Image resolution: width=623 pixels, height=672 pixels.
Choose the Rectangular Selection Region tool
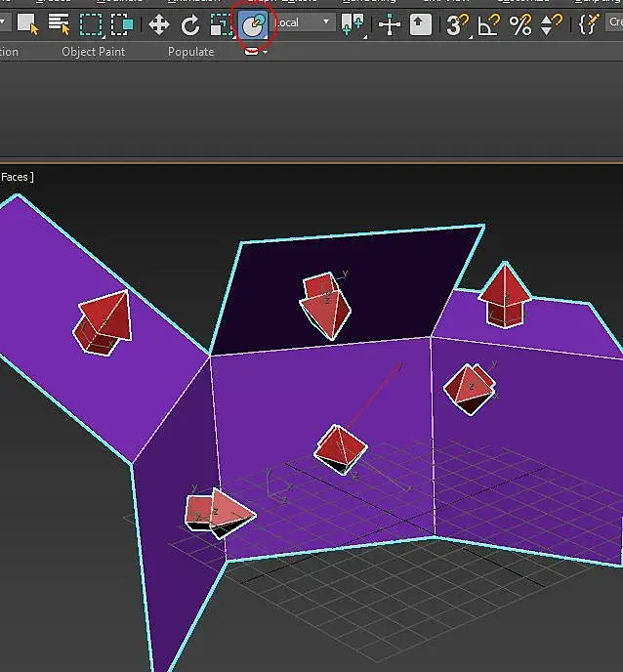tap(91, 24)
